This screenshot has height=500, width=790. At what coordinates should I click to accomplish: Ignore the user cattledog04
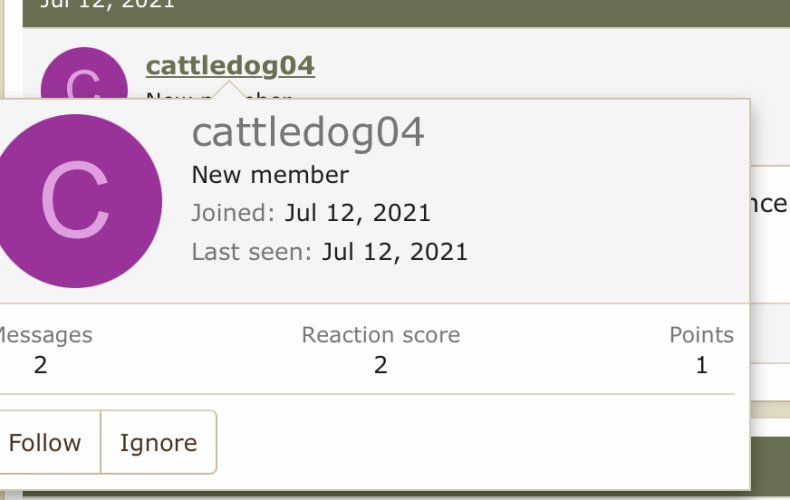tap(159, 443)
